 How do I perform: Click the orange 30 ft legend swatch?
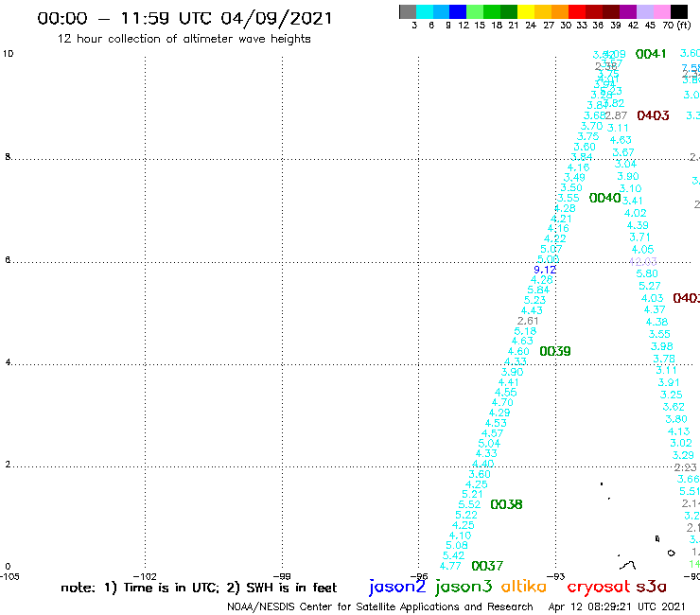click(x=560, y=11)
